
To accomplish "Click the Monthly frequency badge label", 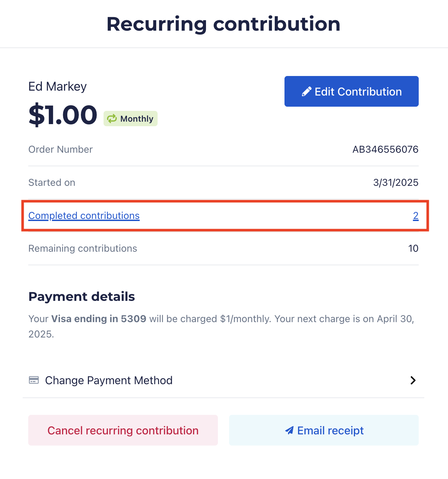I will point(137,119).
